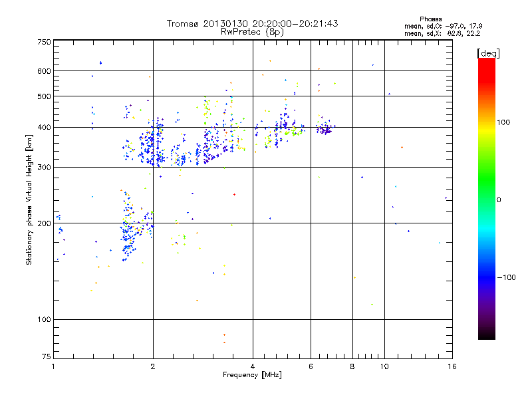Select the 'mean, sd,O: -97.0, 17.9' statistics line
Screen dimensions: 532x399
[x=443, y=26]
